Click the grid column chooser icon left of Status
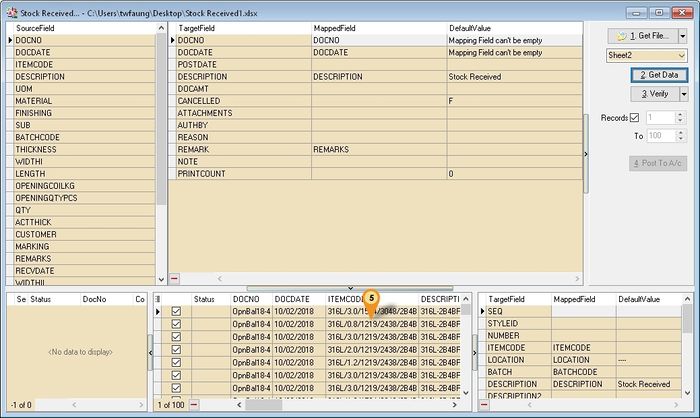 pyautogui.click(x=160, y=299)
